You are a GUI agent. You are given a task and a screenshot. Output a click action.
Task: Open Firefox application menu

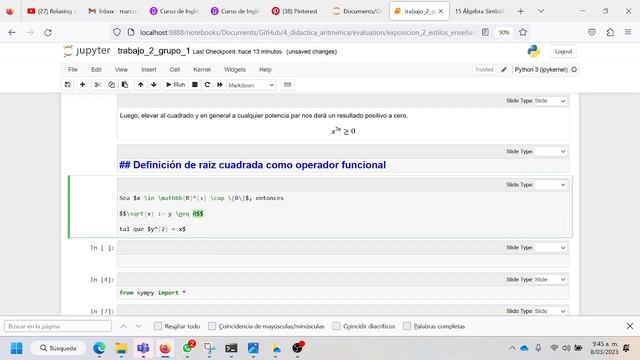coord(628,32)
